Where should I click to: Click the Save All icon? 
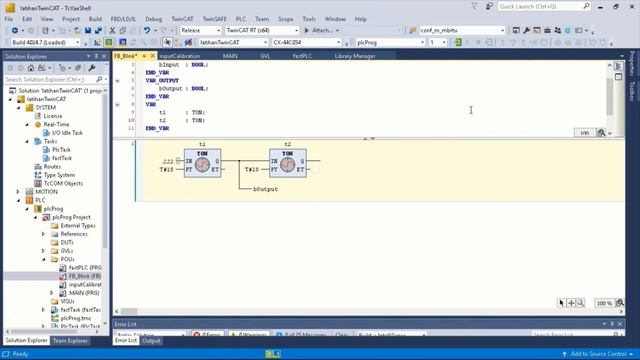98,31
